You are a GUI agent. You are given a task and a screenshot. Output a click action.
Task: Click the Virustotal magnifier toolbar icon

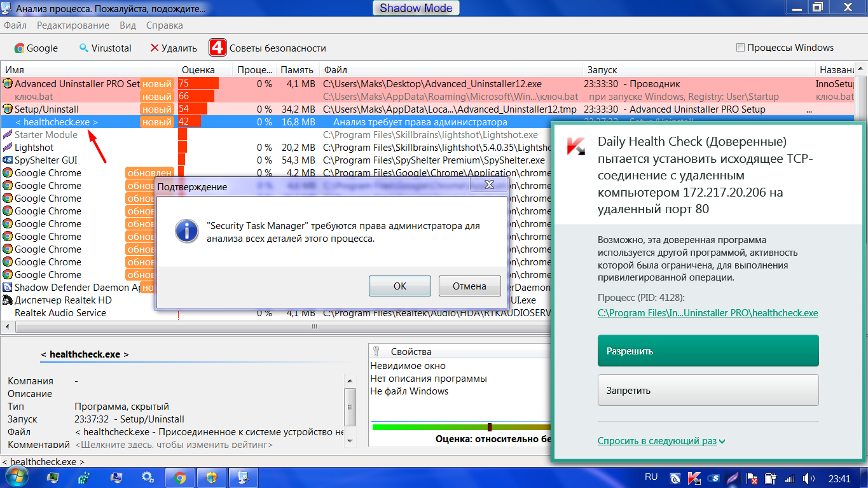click(83, 48)
